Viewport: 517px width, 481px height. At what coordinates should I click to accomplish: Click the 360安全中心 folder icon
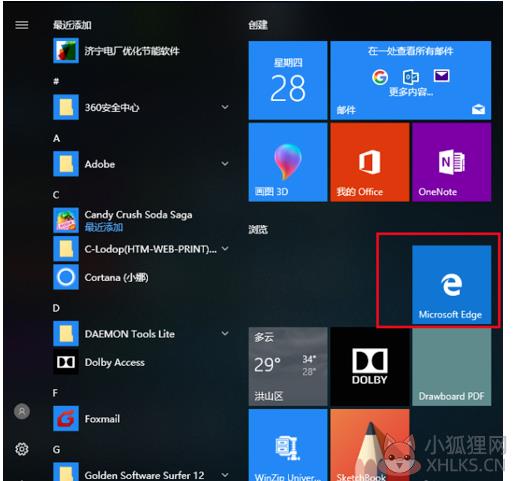[x=66, y=107]
